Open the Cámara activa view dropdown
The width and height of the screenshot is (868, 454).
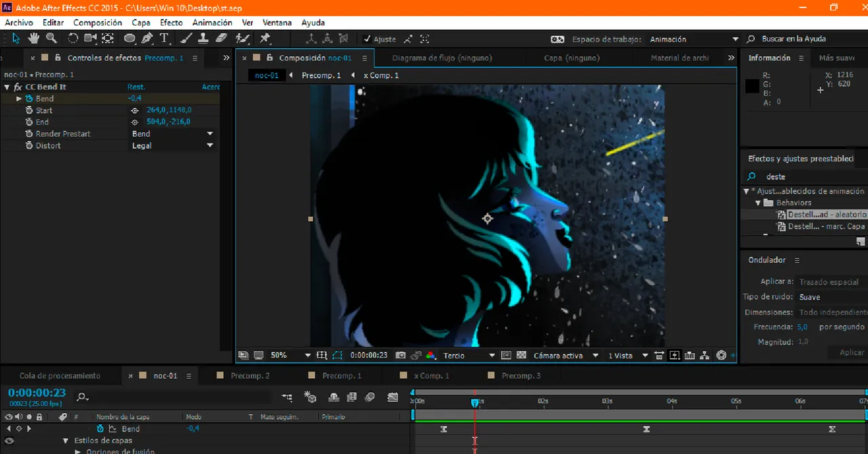[x=566, y=355]
